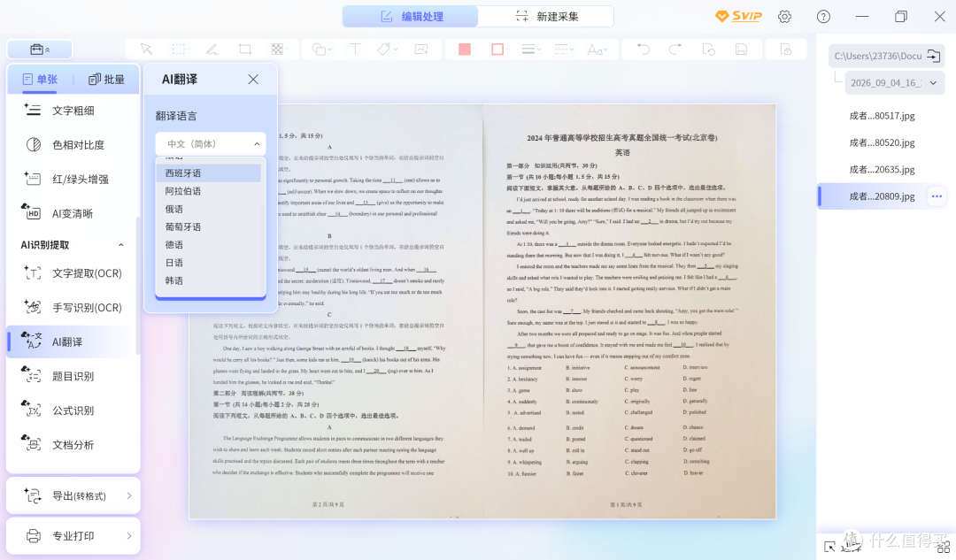Click the 文字提取(OCR) icon
The height and width of the screenshot is (560, 956).
click(33, 273)
